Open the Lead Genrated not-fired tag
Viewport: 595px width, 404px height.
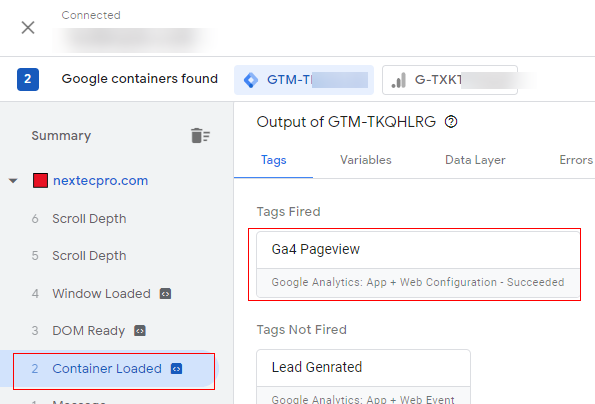pos(364,377)
